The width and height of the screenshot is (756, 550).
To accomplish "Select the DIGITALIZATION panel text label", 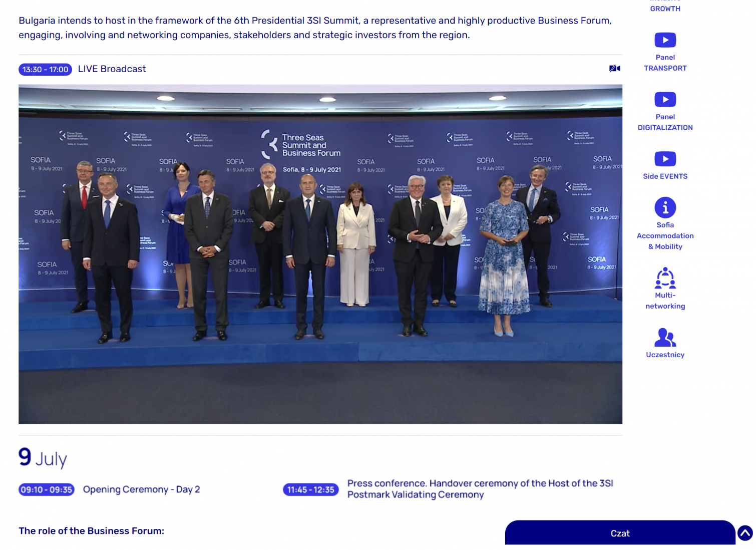I will tap(665, 128).
